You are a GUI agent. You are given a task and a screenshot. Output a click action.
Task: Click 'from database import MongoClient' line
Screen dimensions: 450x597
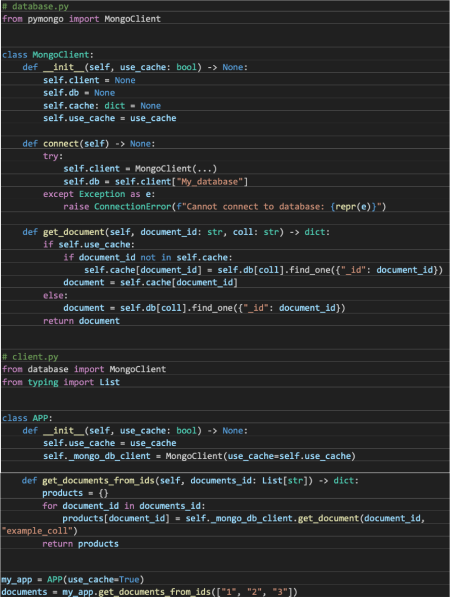(x=84, y=369)
